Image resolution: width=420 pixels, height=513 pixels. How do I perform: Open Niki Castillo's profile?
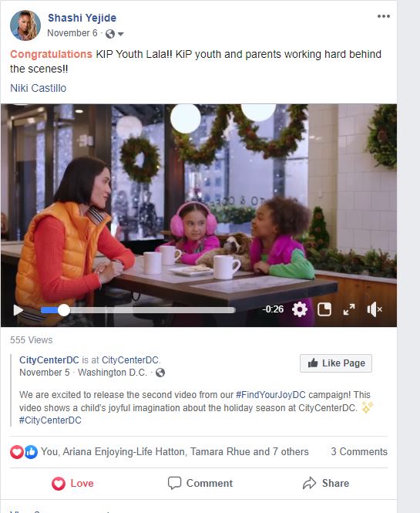39,88
